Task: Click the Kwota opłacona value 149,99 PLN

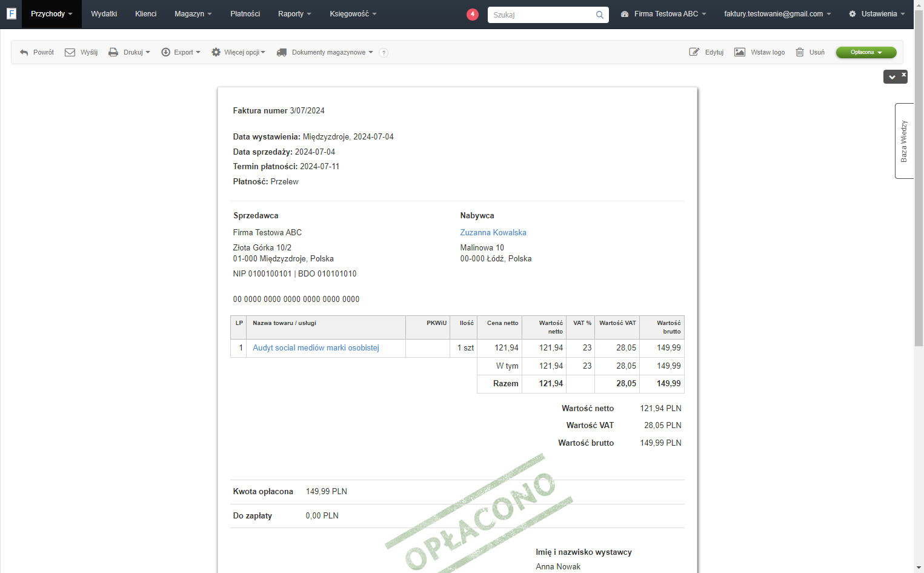Action: click(327, 491)
